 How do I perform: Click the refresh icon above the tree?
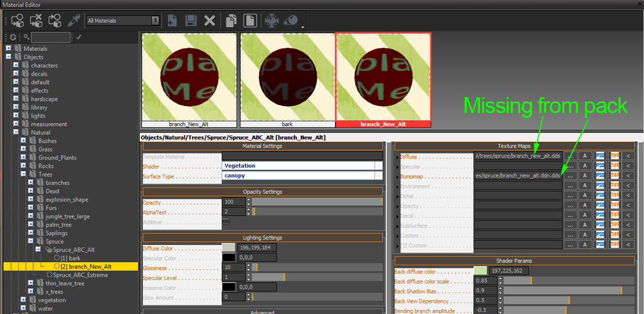pyautogui.click(x=13, y=37)
